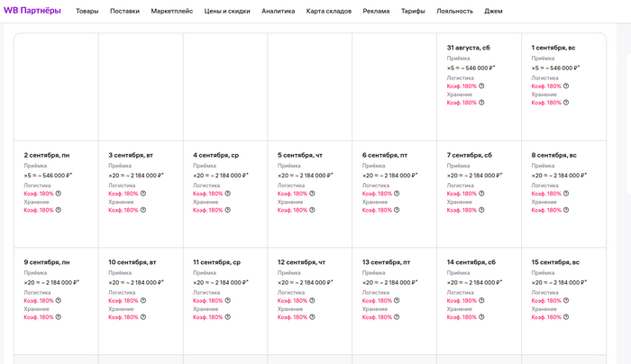Viewport: 631px width, 364px height.
Task: Open the Товары menu
Action: [87, 12]
